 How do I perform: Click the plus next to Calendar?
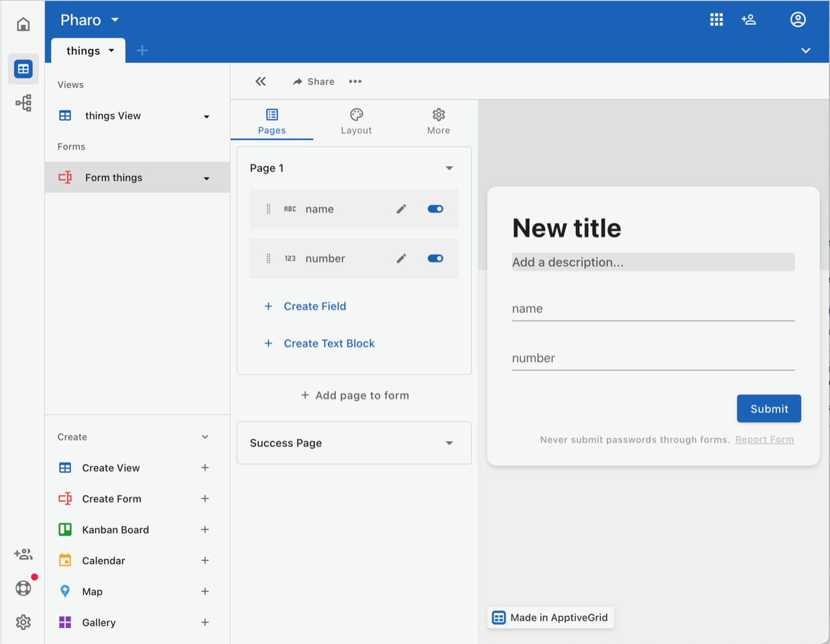pos(205,560)
